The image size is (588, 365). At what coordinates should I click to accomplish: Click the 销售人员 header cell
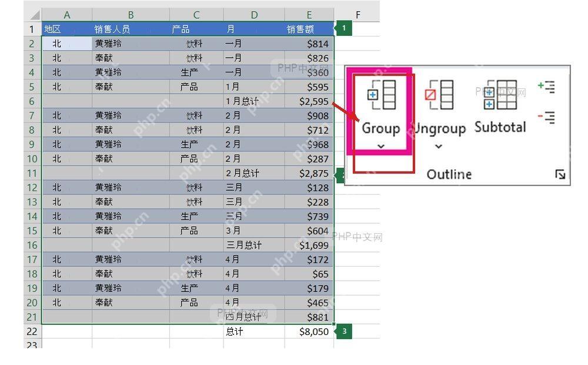(131, 29)
